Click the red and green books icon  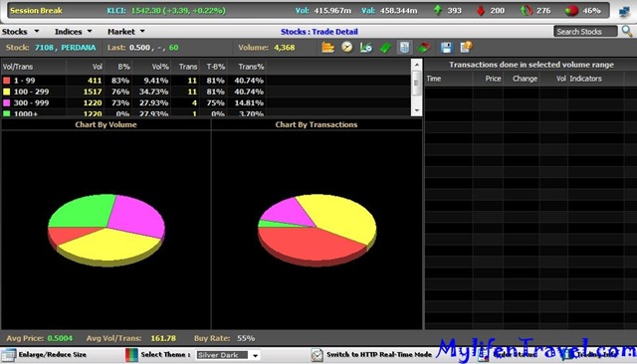pyautogui.click(x=423, y=48)
